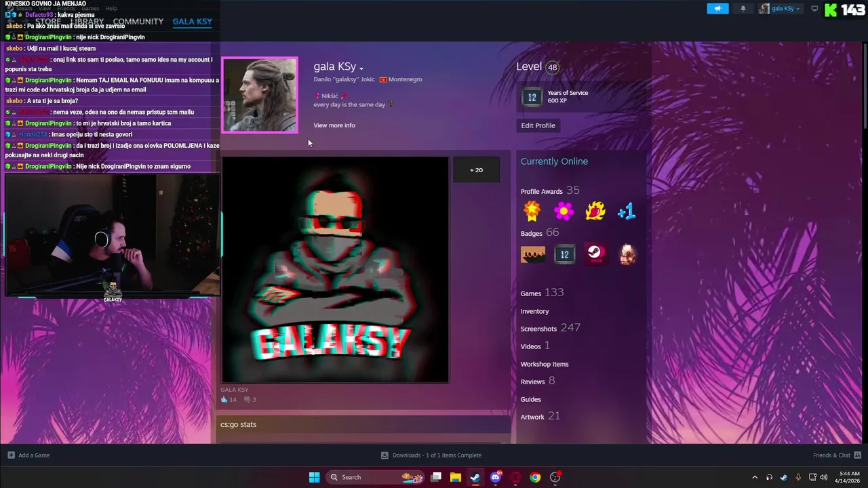
Task: Select the flame heart profile award
Action: coord(595,211)
